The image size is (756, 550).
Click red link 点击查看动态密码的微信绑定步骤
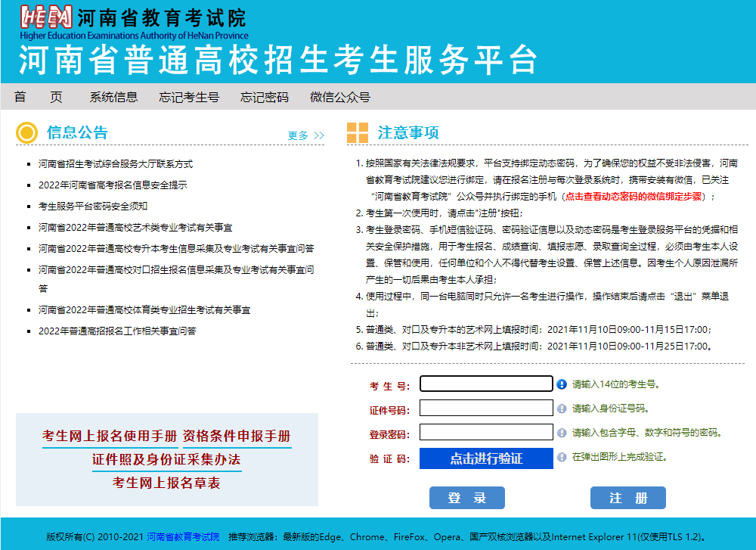(x=633, y=197)
